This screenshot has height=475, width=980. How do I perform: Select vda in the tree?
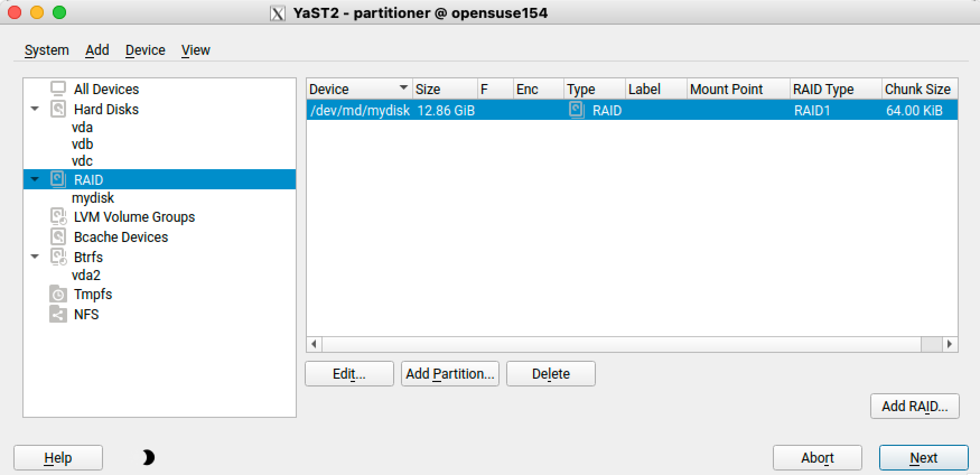(x=82, y=127)
